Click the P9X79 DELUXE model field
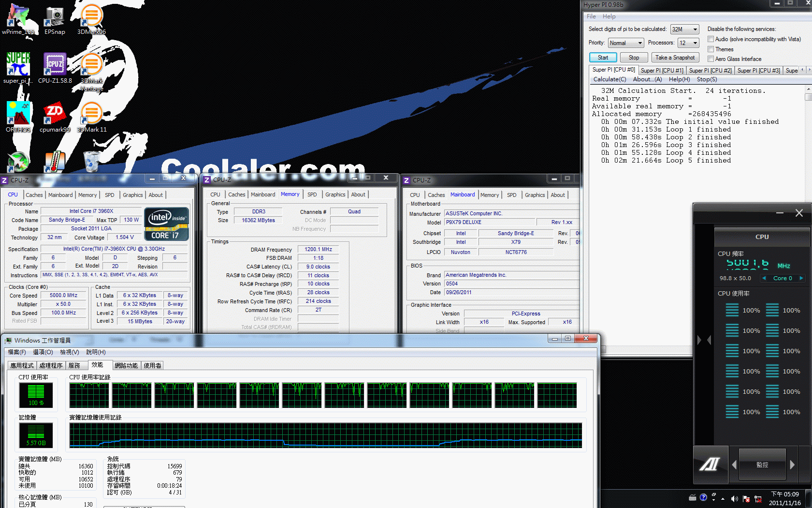Screen dimensions: 812x508 click(491, 223)
